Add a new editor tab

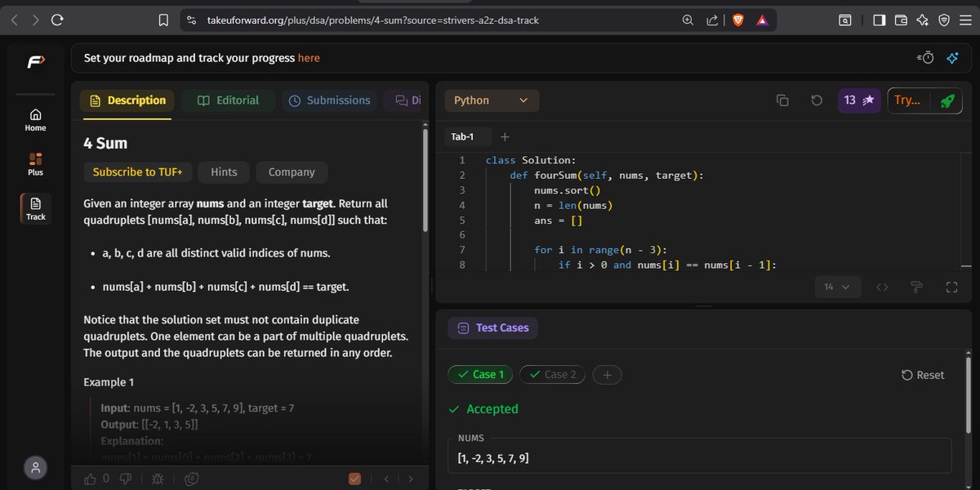505,136
